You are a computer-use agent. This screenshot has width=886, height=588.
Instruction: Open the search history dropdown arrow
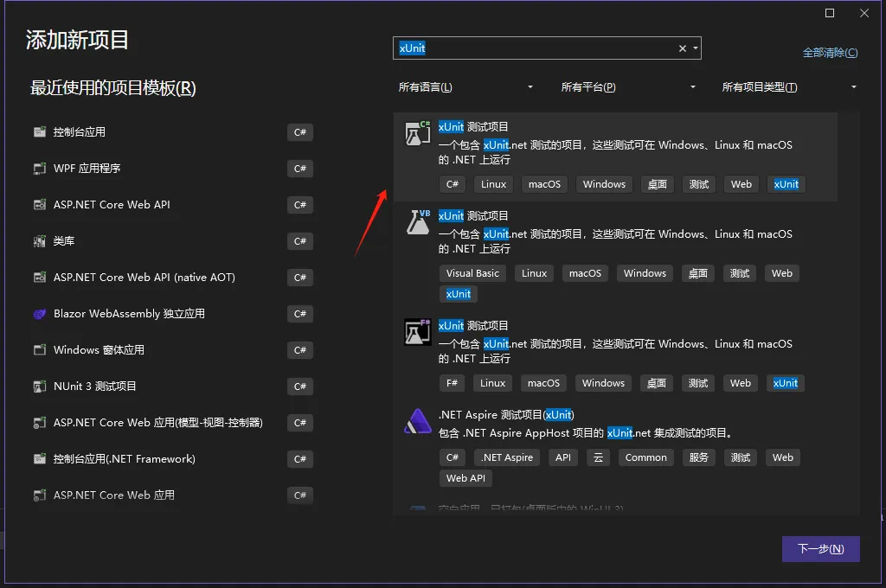coord(695,49)
